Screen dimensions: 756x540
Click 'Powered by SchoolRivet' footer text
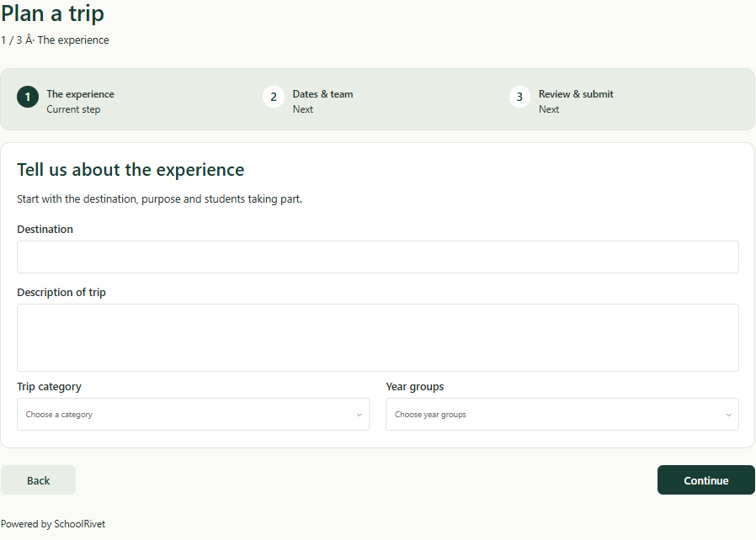(x=53, y=524)
